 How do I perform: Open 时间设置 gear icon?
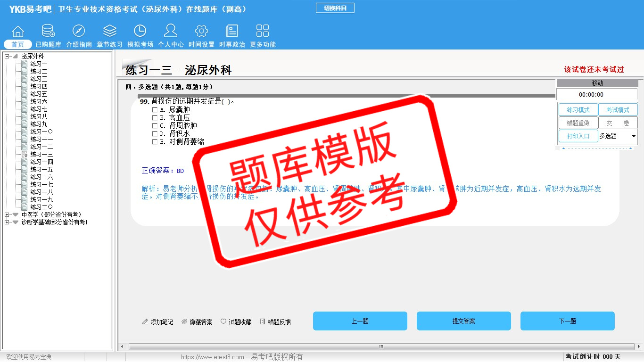[201, 32]
